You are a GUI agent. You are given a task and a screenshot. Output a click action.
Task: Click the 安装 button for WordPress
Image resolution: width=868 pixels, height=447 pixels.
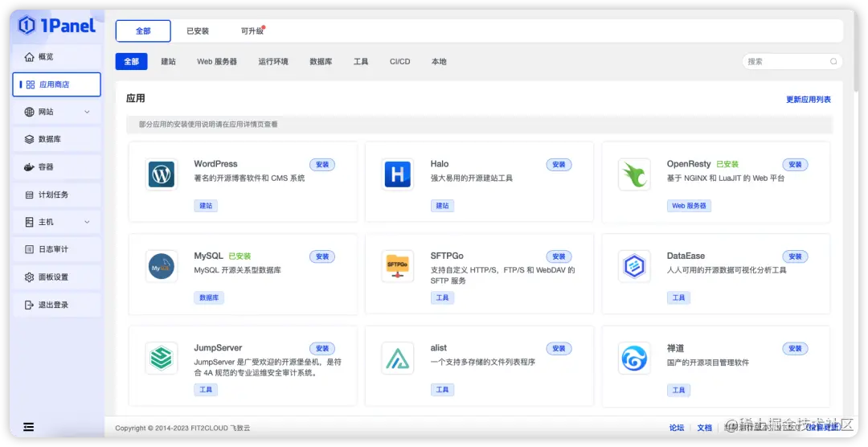322,165
